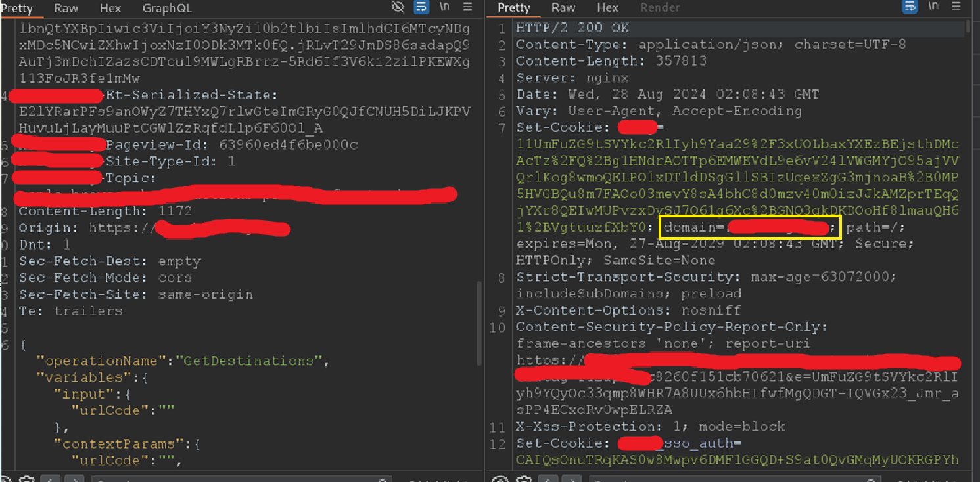This screenshot has width=980, height=482.
Task: Click "Sec-Fetch-Site: same-origin" header
Action: [135, 294]
